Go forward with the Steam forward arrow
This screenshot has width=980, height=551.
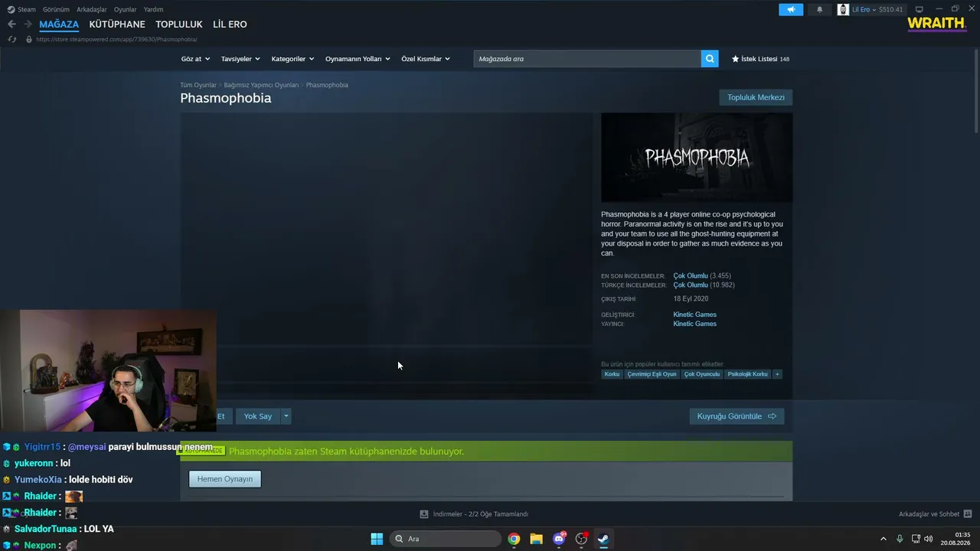click(x=28, y=24)
